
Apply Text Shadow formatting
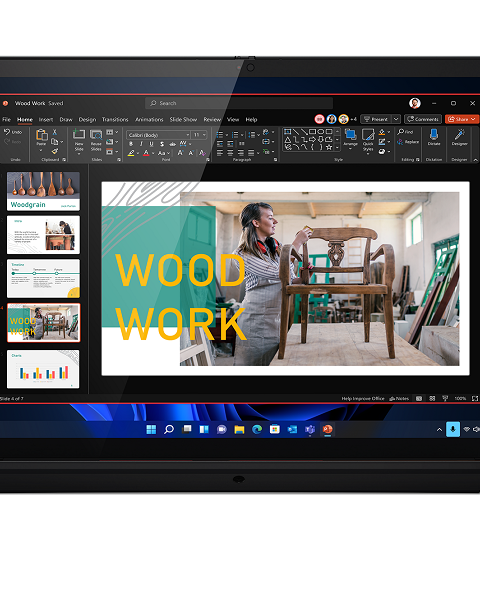[x=162, y=144]
